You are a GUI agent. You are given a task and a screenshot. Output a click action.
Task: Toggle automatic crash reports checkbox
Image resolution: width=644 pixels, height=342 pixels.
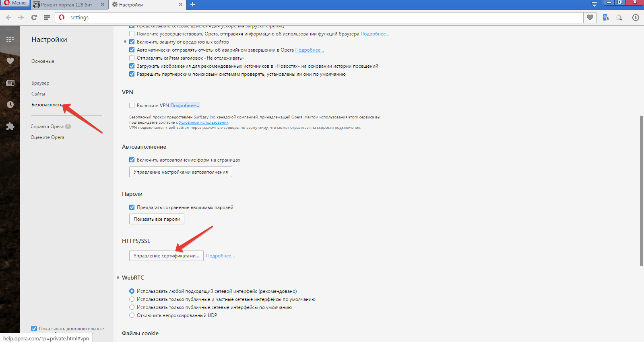coord(132,50)
